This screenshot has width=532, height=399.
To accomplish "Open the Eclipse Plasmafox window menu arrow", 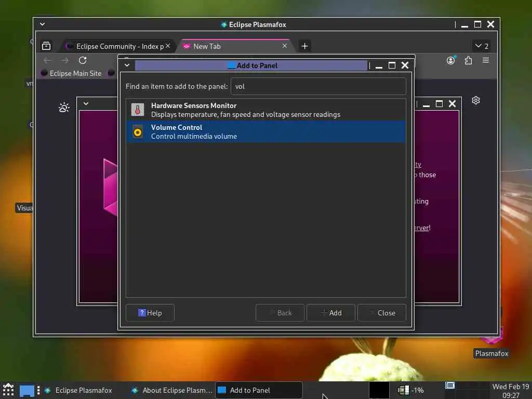I will (42, 24).
